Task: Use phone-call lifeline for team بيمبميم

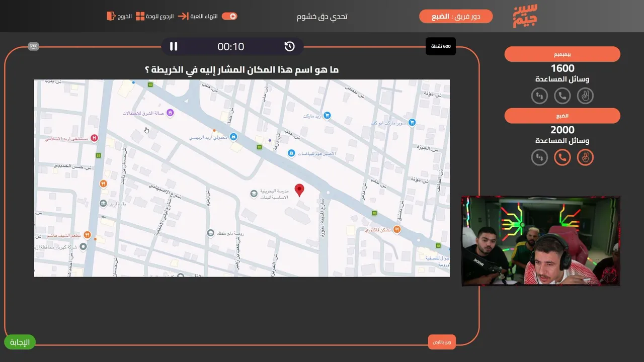Action: pos(562,96)
